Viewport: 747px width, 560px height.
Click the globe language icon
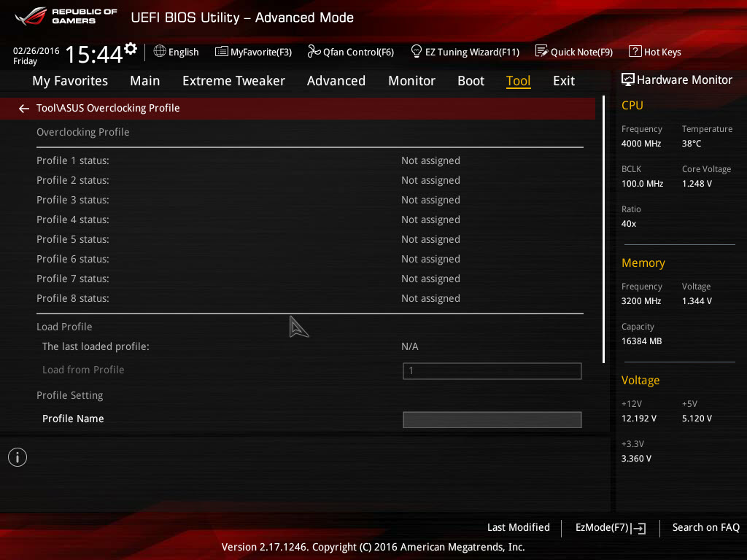click(x=160, y=51)
